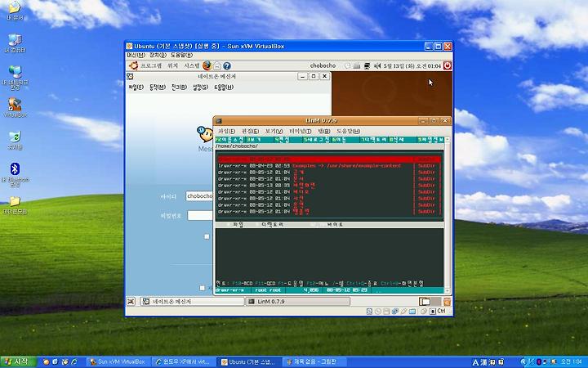The height and width of the screenshot is (368, 588).
Task: Open 장치(D) menu in VirtualBox window
Action: coord(158,56)
